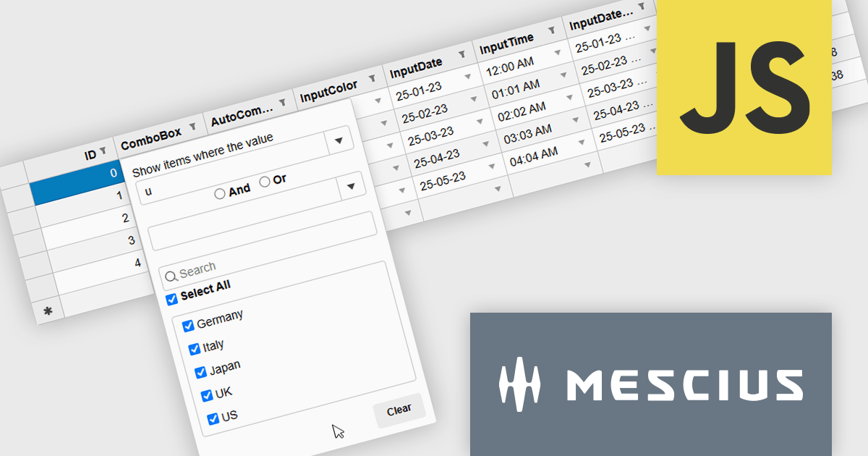Click the Clear button

pos(399,410)
